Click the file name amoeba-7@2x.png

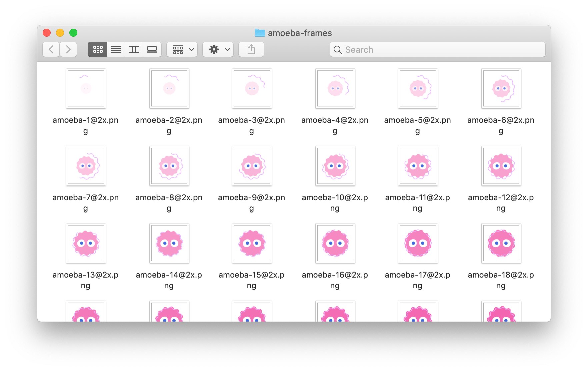coord(86,203)
